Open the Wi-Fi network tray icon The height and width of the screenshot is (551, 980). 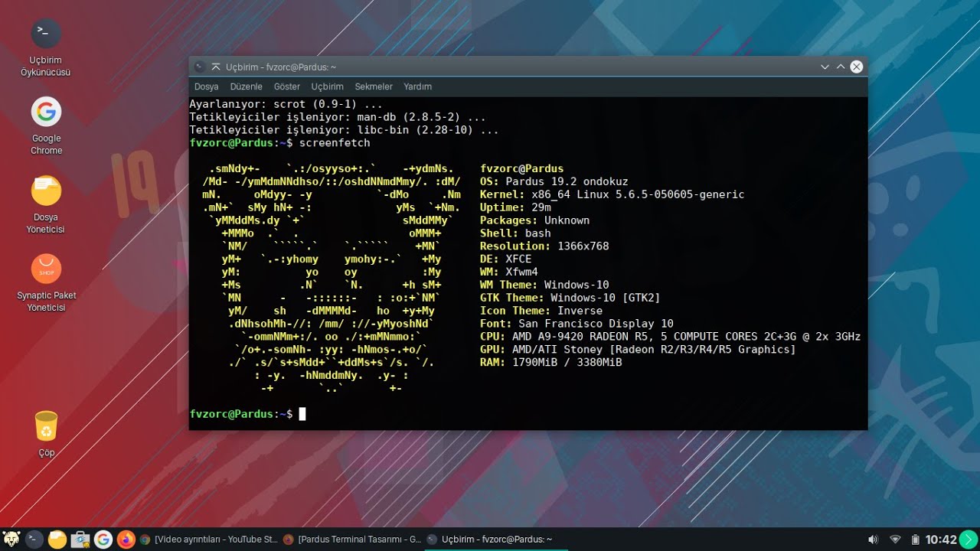(895, 540)
